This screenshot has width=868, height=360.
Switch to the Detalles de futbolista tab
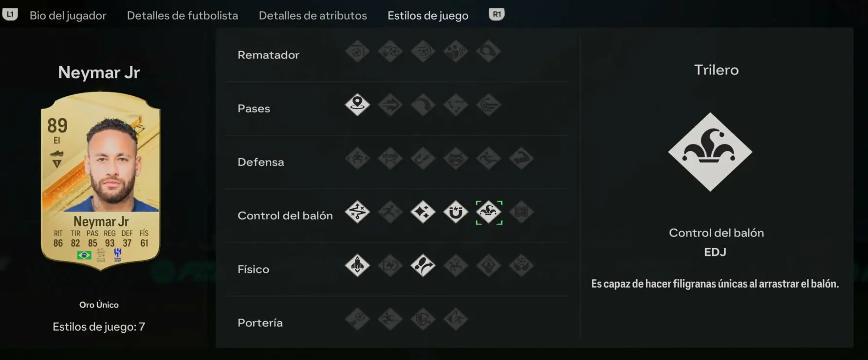coord(183,16)
